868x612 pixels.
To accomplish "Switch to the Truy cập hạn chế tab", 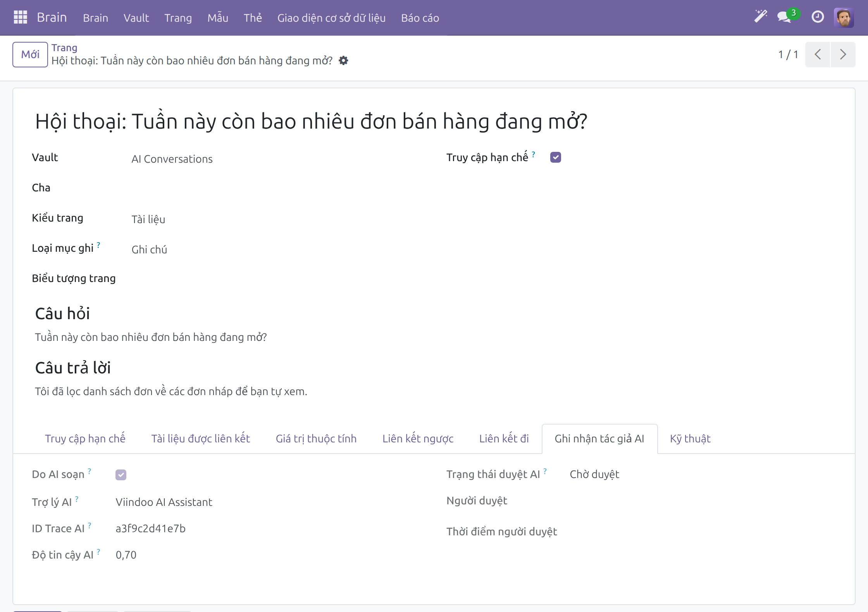I will pos(85,438).
